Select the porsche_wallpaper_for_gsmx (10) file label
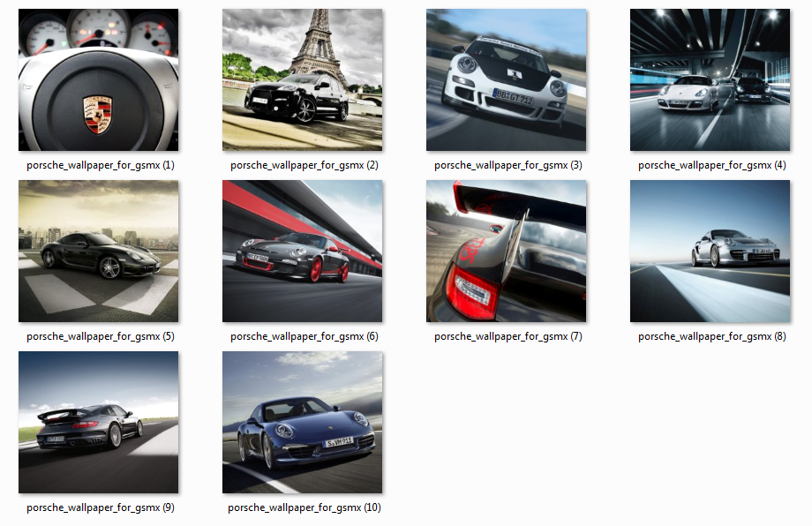812x526 pixels. 304,507
